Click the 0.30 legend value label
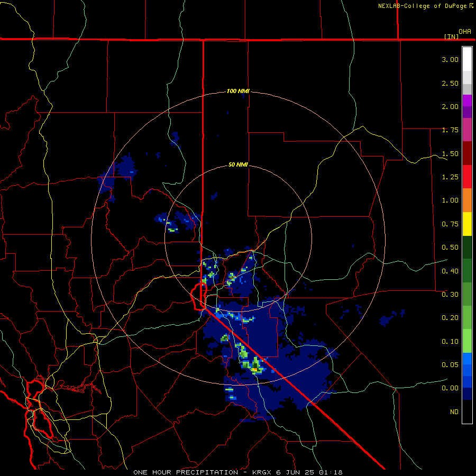476x476 pixels. coord(450,295)
